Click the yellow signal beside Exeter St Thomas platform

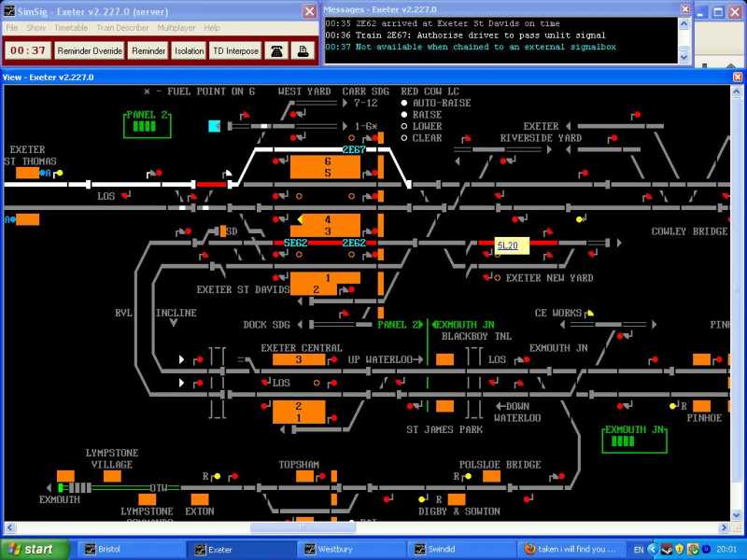pyautogui.click(x=60, y=173)
